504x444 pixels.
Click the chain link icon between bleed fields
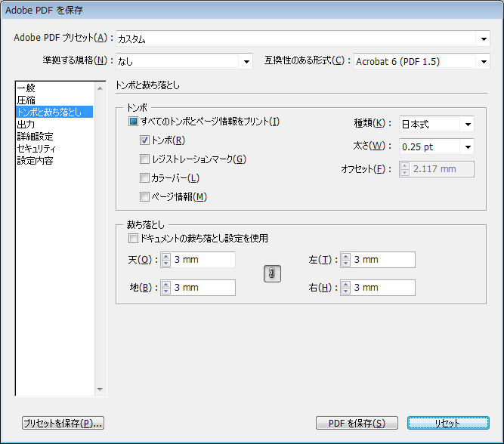[x=272, y=274]
